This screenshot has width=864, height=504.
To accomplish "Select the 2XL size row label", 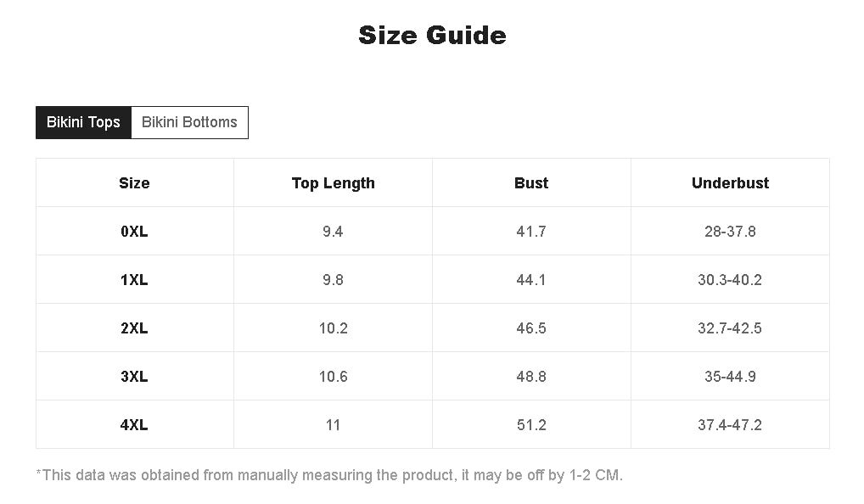I will tap(134, 328).
